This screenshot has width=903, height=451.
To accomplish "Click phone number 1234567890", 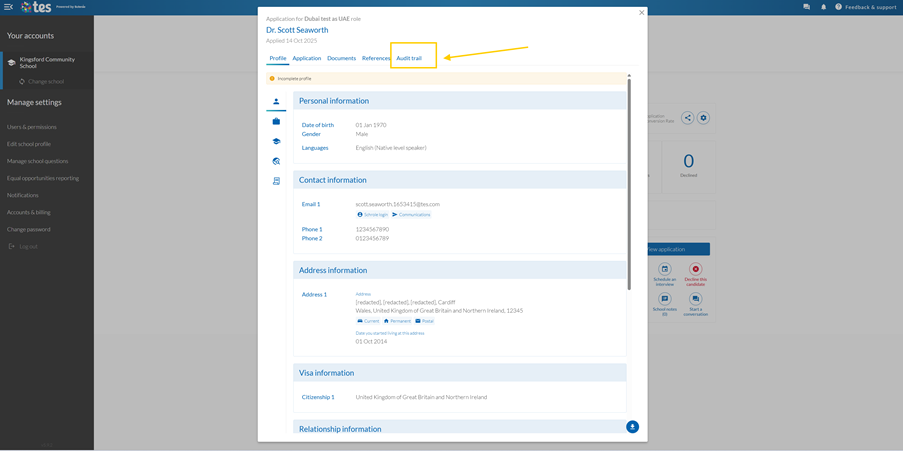I will click(372, 229).
